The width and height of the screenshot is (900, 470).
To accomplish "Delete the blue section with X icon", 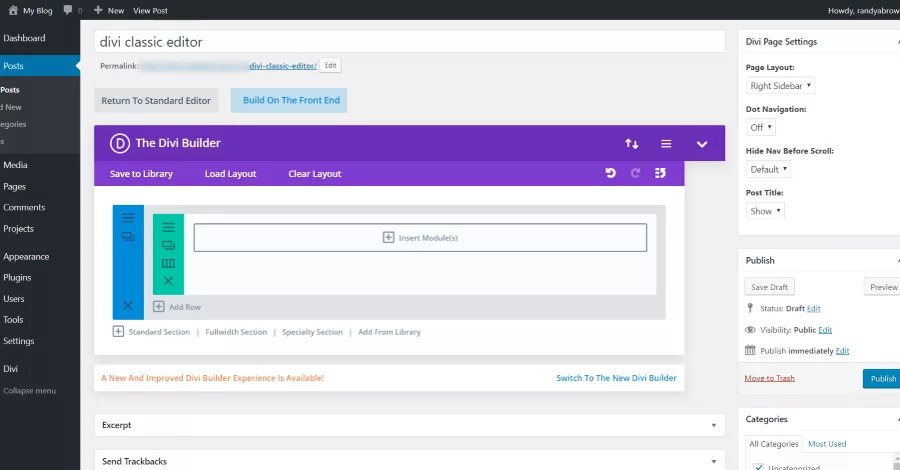I will click(x=128, y=306).
